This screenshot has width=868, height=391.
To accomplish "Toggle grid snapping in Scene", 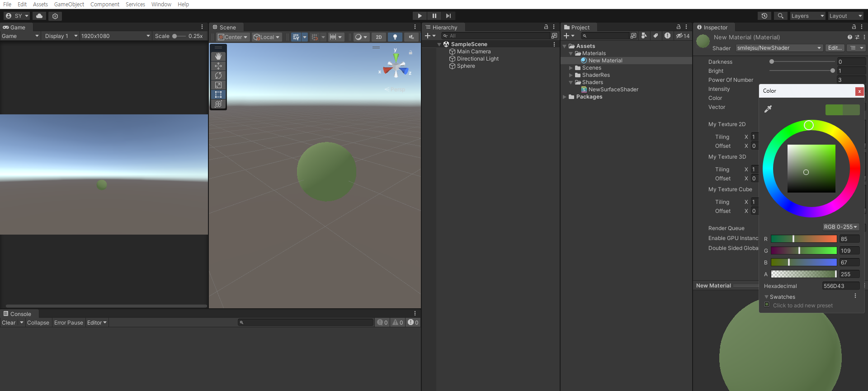I will (315, 37).
